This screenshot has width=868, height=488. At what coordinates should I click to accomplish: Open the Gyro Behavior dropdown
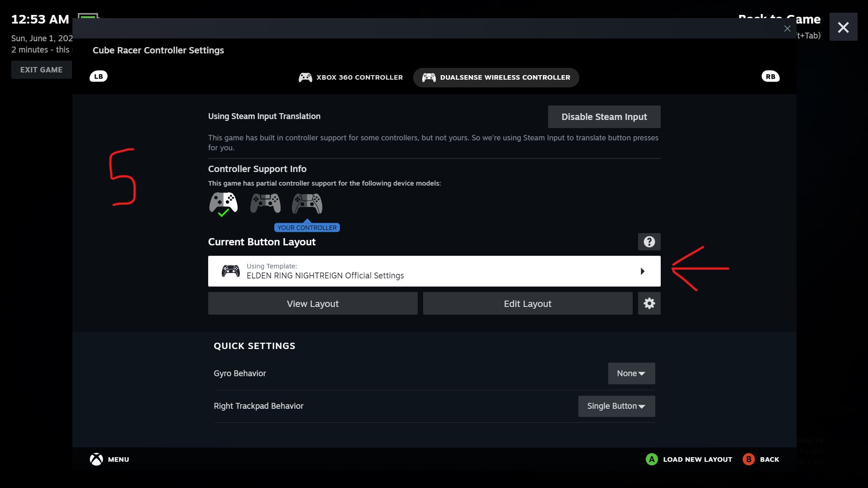tap(631, 373)
